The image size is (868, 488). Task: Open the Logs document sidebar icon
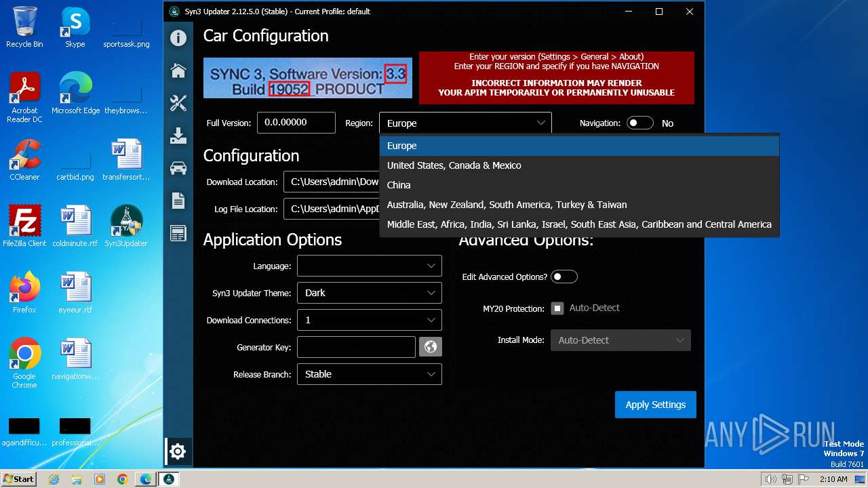pyautogui.click(x=178, y=201)
